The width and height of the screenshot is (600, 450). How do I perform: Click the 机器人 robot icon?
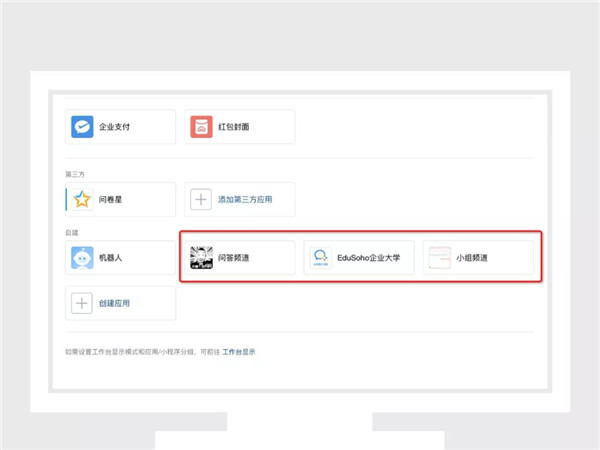(82, 258)
